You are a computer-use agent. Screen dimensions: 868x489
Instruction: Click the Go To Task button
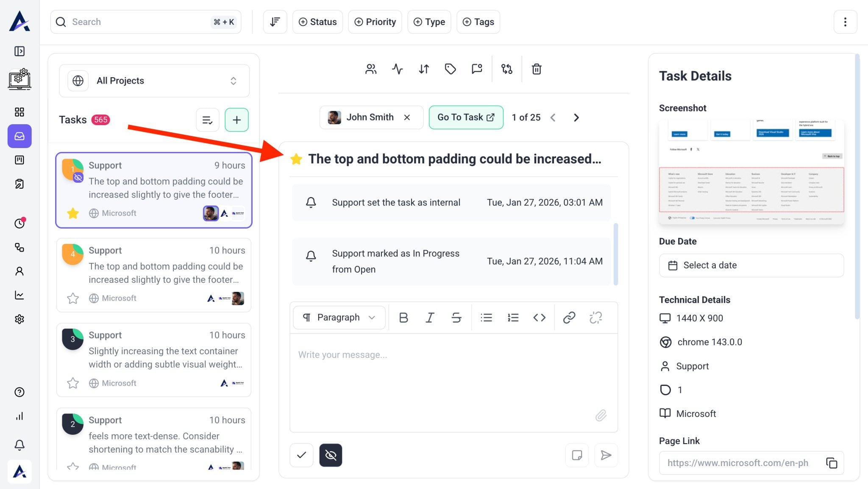point(466,117)
